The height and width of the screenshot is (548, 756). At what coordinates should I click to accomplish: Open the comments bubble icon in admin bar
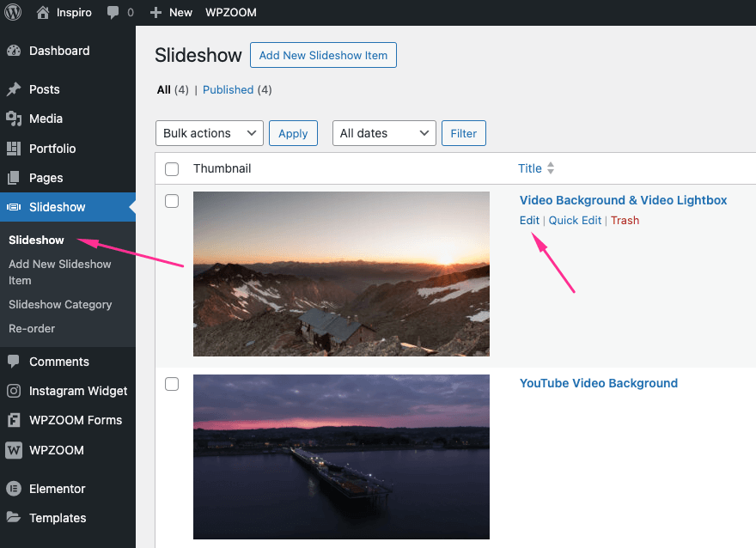click(x=113, y=13)
